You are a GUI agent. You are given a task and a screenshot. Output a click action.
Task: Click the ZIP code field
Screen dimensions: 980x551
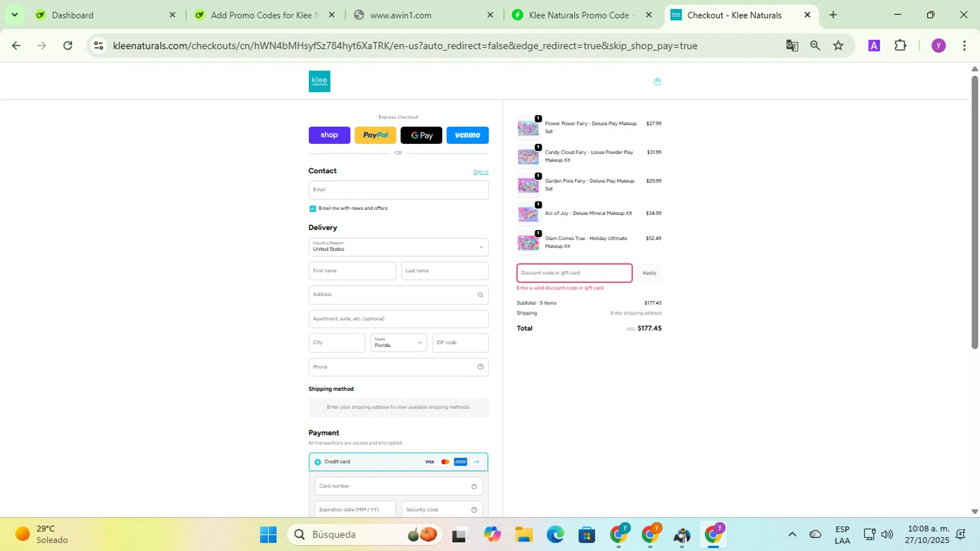tap(461, 342)
